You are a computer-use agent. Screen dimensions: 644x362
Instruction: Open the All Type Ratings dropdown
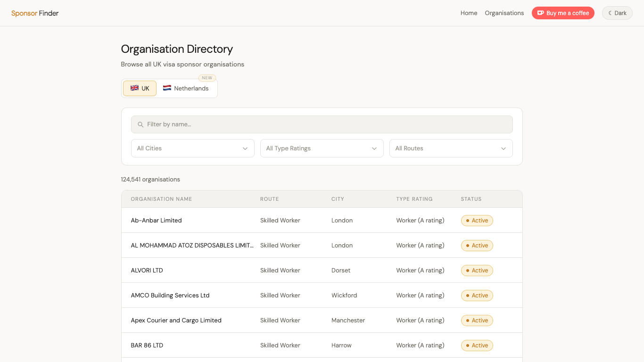[x=322, y=148]
